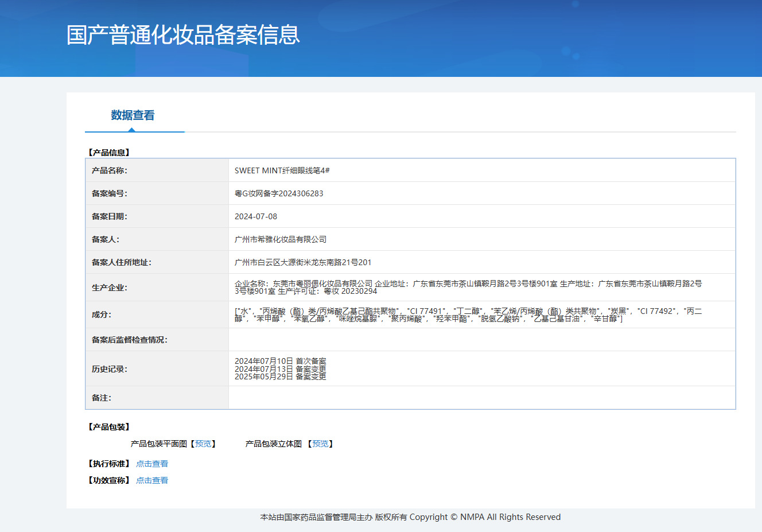This screenshot has width=762, height=532.
Task: Click the 产品包装 section heading
Action: click(109, 427)
